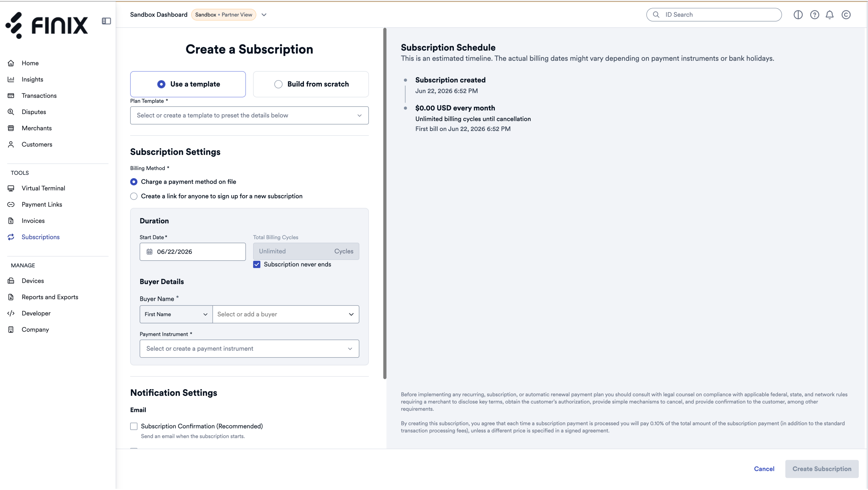The image size is (868, 490).
Task: Click the Transactions card icon
Action: coord(11,96)
